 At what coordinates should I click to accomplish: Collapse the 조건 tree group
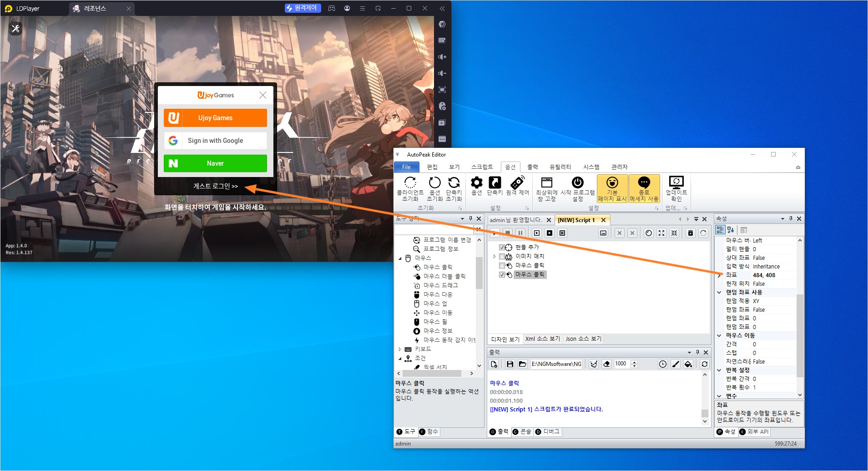tap(400, 359)
